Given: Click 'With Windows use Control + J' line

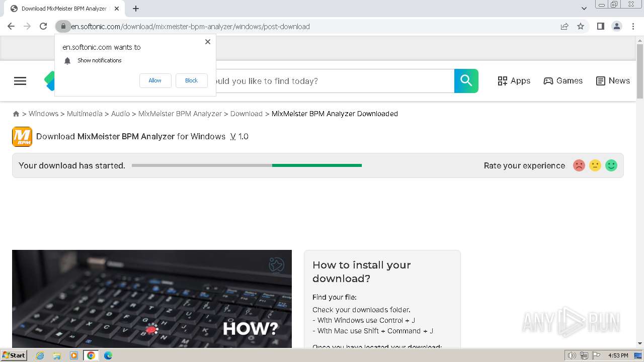Looking at the screenshot, I should coord(364,320).
